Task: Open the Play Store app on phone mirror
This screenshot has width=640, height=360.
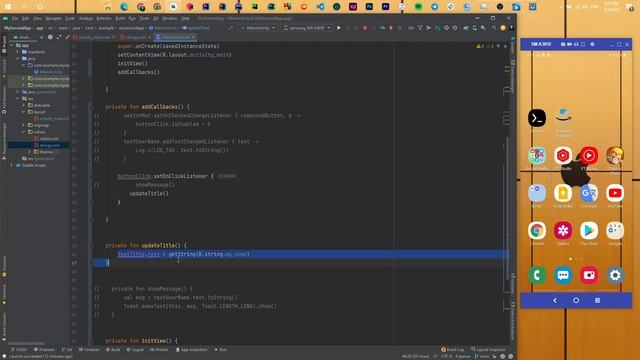Action: [589, 231]
